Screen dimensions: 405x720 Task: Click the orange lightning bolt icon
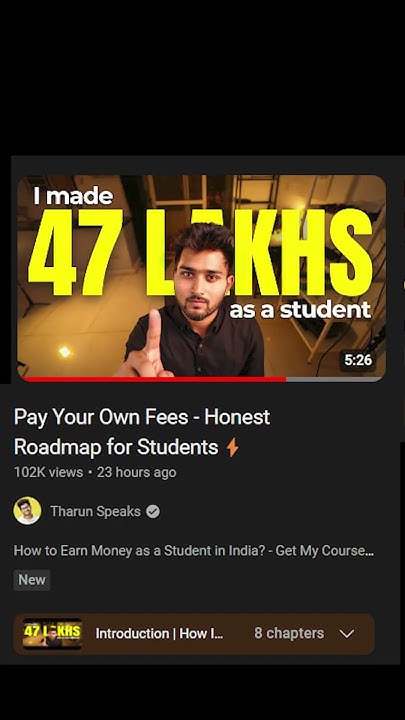(233, 447)
